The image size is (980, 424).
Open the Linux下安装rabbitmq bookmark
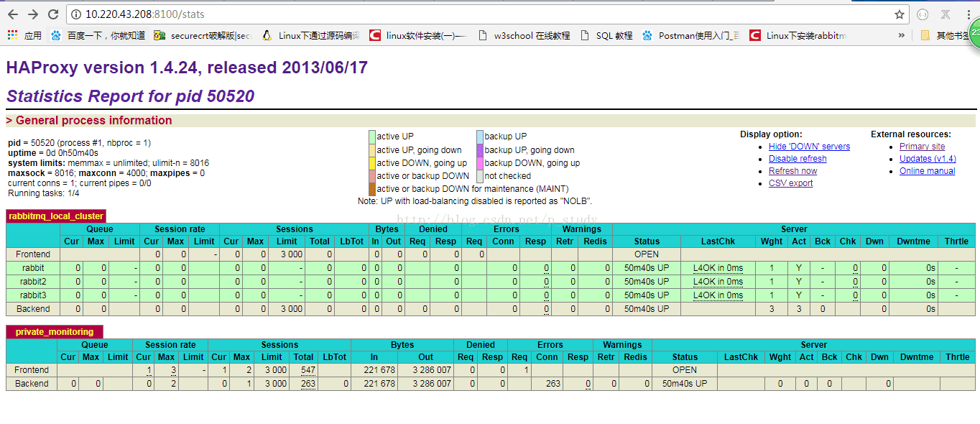(x=798, y=35)
